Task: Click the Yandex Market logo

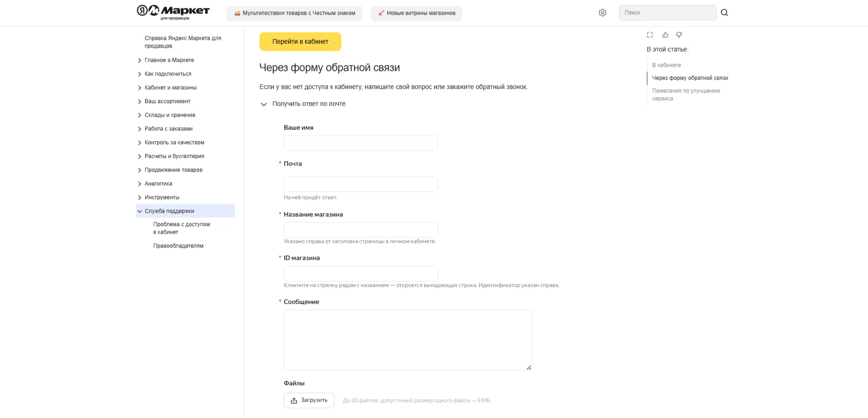Action: point(173,12)
